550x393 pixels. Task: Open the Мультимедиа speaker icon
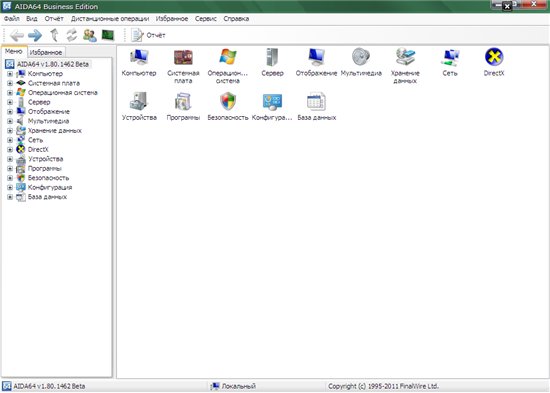tap(361, 57)
